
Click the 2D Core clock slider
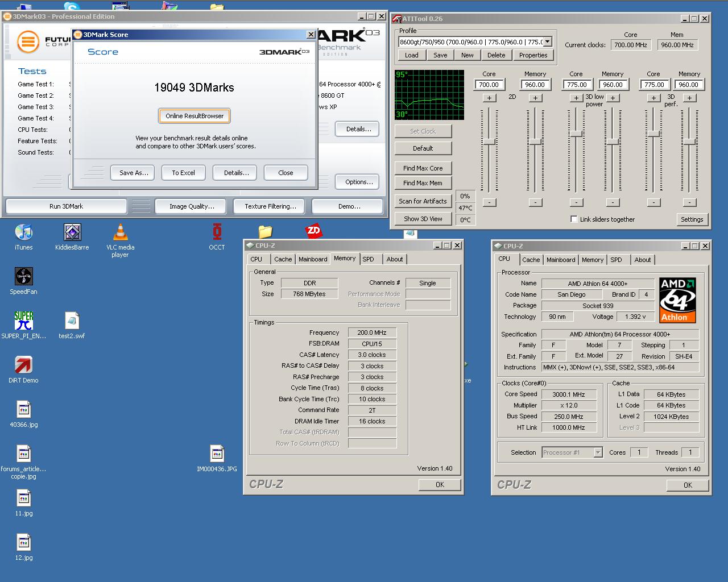[489, 142]
